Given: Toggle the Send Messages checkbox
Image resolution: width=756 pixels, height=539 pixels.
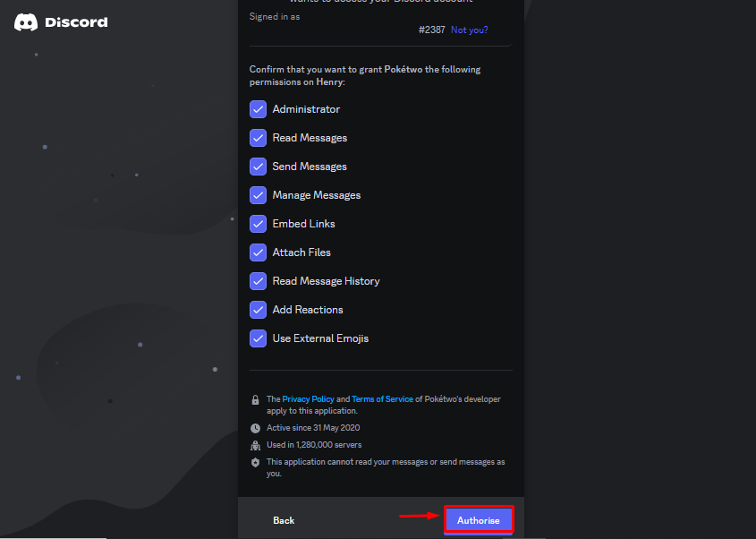Looking at the screenshot, I should [258, 167].
